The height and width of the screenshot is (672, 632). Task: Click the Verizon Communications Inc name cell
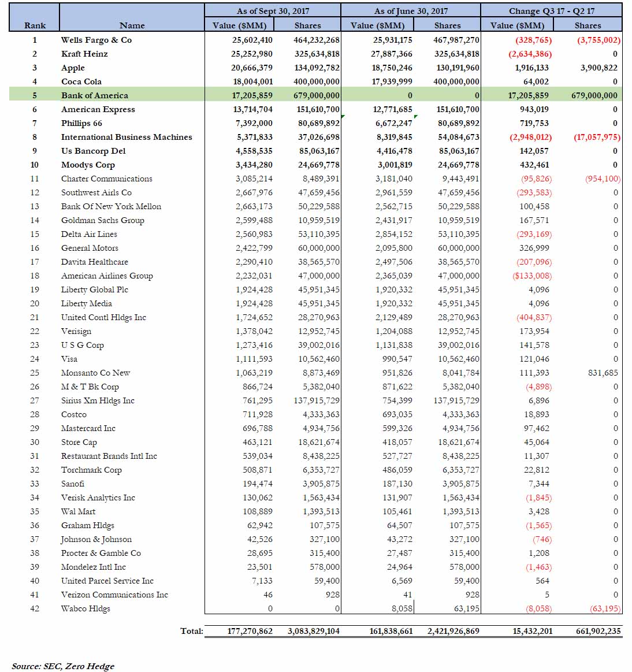114,595
